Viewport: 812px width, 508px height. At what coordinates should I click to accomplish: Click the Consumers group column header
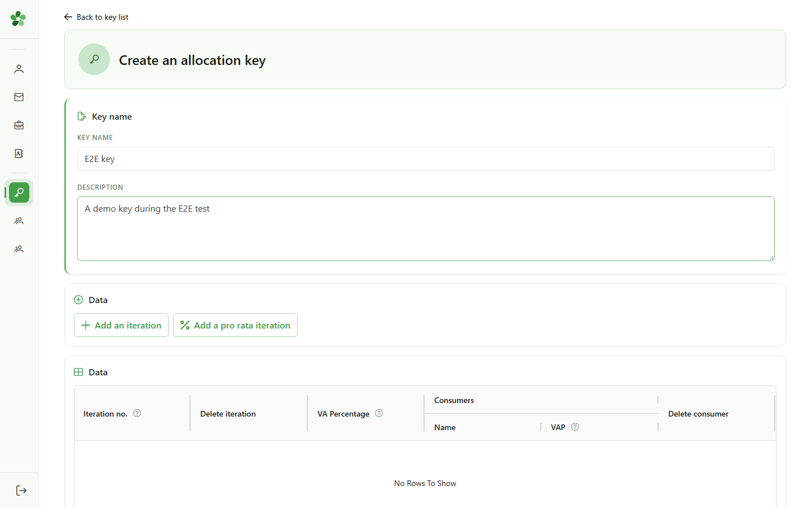541,400
